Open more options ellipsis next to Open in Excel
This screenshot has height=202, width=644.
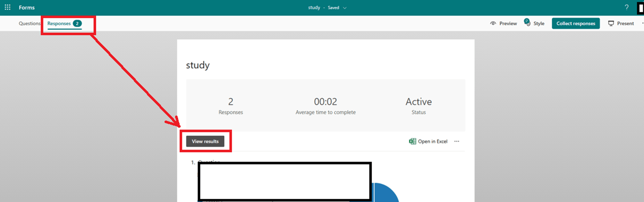(x=457, y=141)
